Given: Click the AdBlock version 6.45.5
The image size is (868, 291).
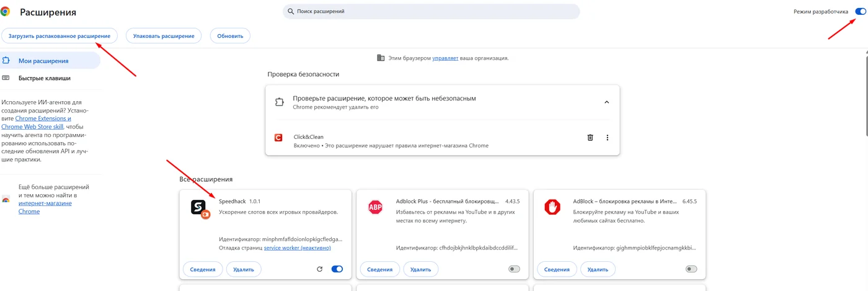Looking at the screenshot, I should [689, 202].
